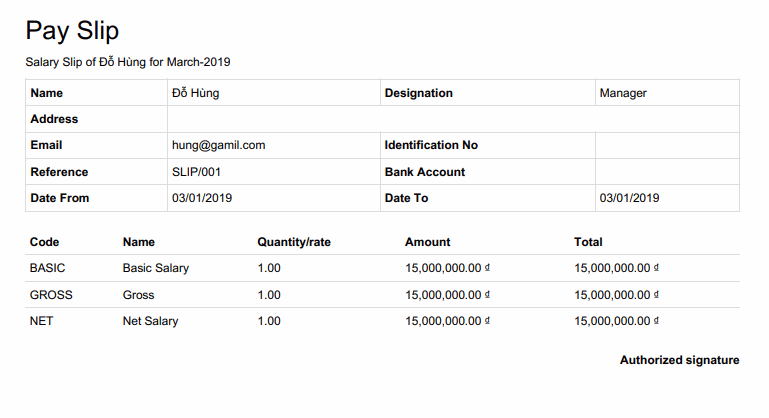Select the BASIC code cell

click(x=47, y=268)
